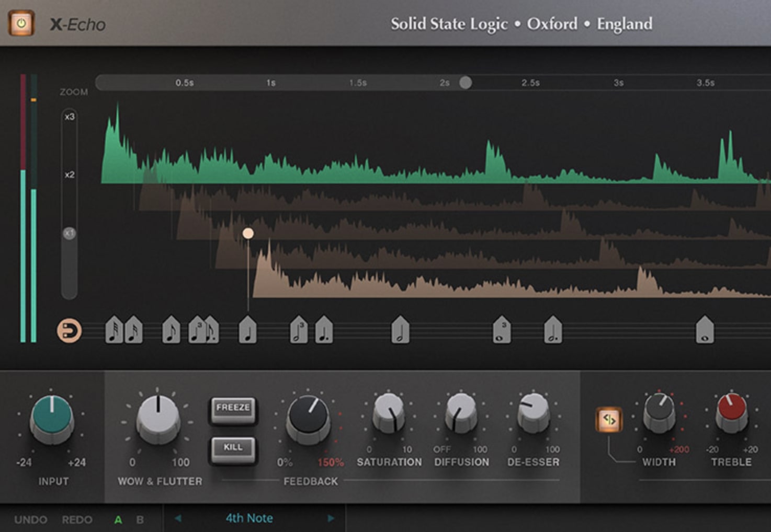The image size is (771, 532).
Task: Select the dotted quarter note delay marker
Action: (324, 330)
